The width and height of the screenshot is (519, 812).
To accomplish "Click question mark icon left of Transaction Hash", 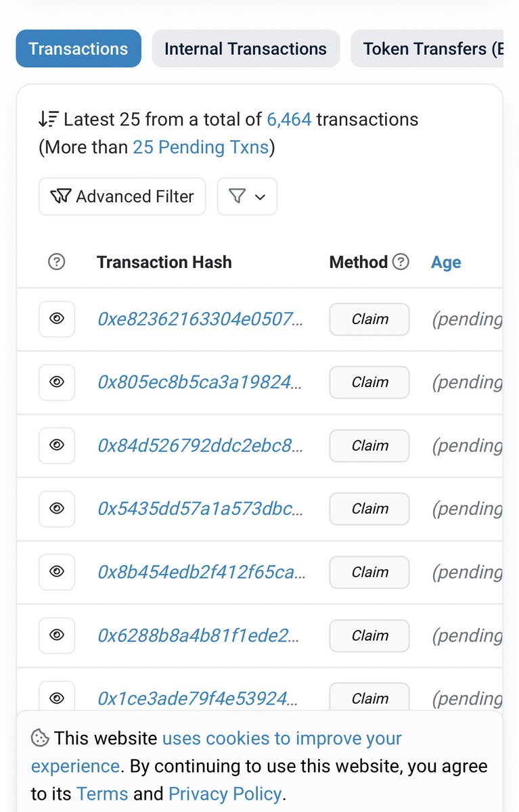I will [58, 262].
